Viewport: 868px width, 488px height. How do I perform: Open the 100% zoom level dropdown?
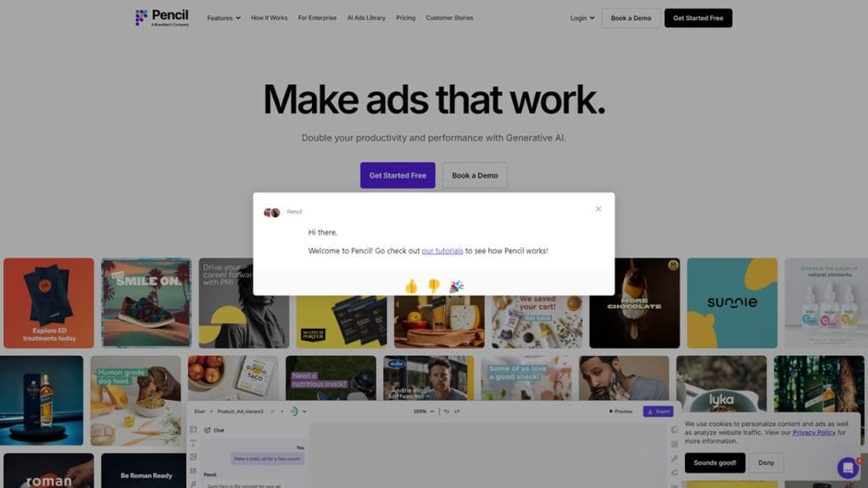424,411
